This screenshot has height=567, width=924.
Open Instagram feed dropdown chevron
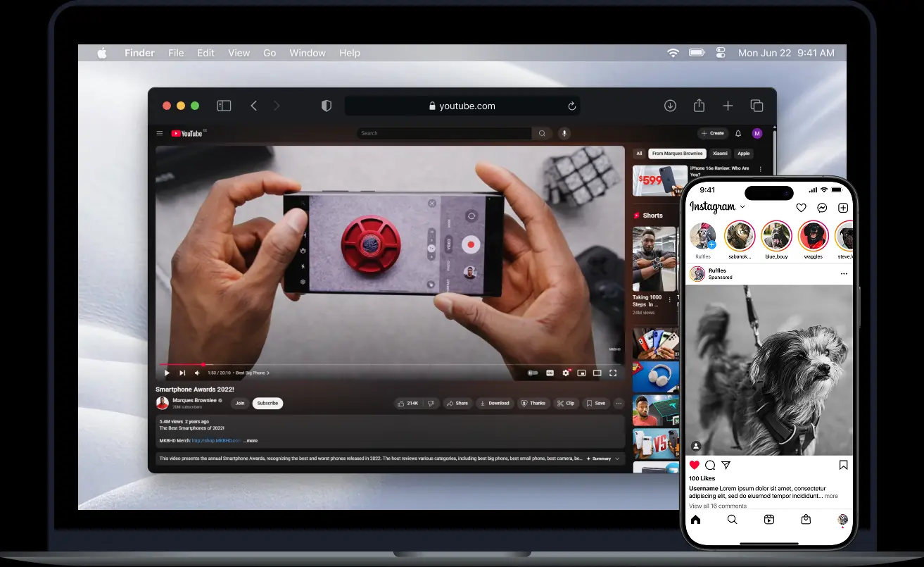[742, 207]
